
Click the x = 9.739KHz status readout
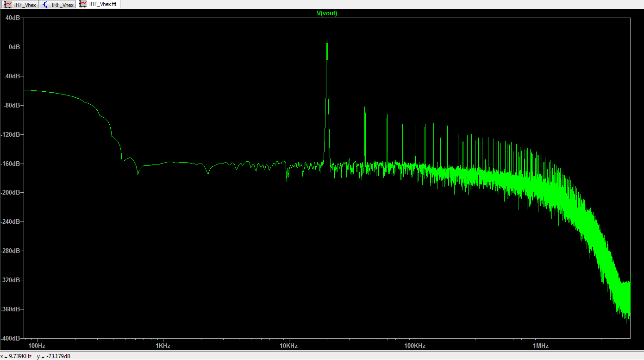click(x=16, y=356)
